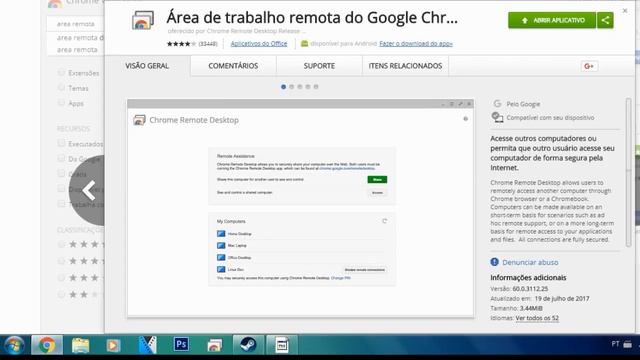Click the Chrome Remote Desktop screenshot preview
Screen dimensions: 640x360
tap(301, 208)
